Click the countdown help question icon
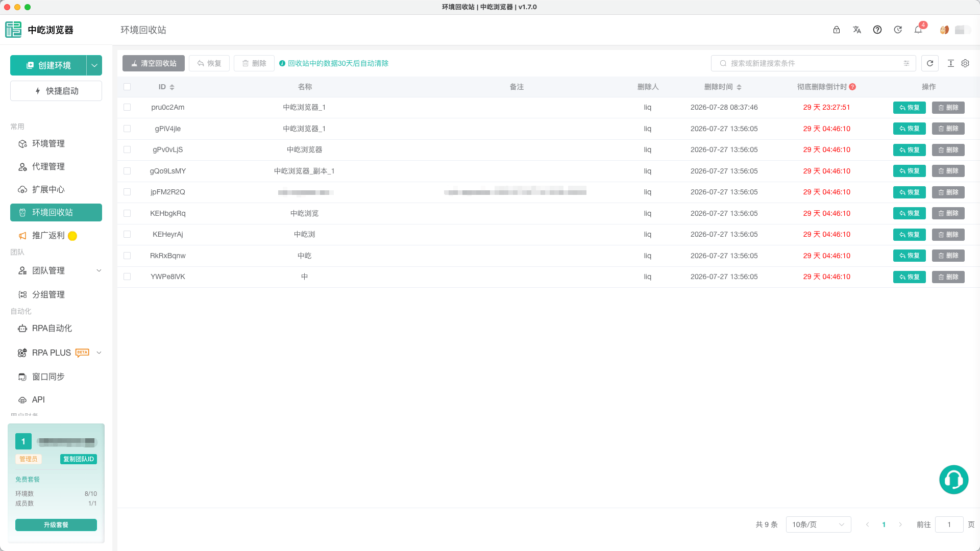The height and width of the screenshot is (551, 980). click(852, 87)
